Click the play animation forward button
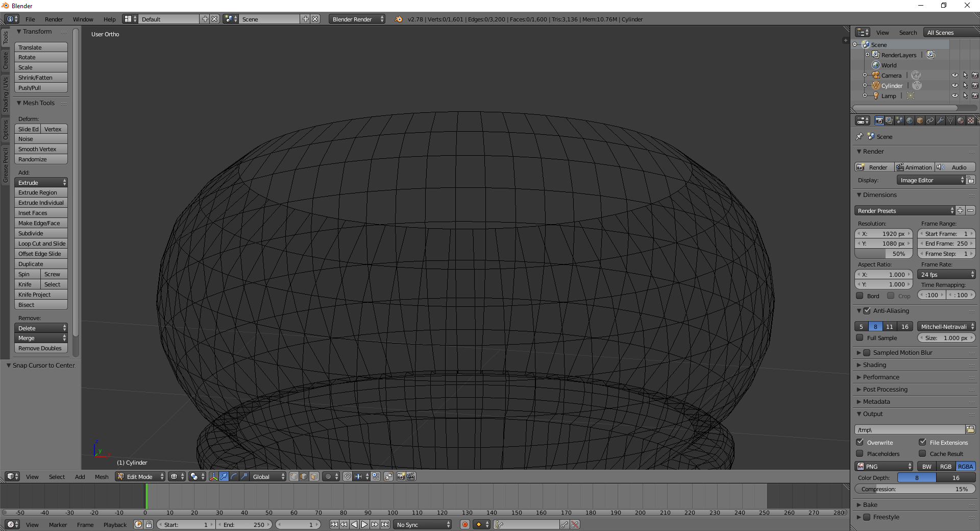Viewport: 980px width, 531px height. [x=364, y=524]
